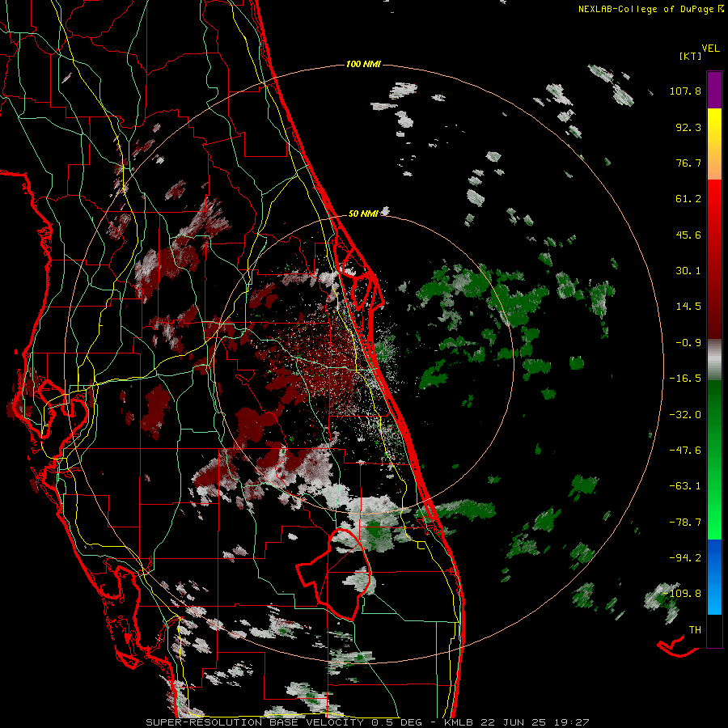Pick the yellow segment of velocity color bar
The width and height of the screenshot is (728, 728).
714,144
